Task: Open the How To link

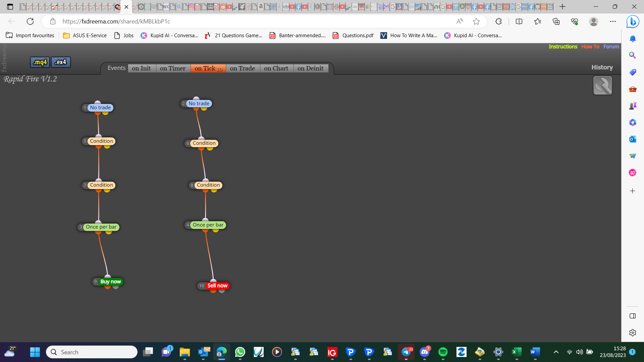Action: pos(590,47)
